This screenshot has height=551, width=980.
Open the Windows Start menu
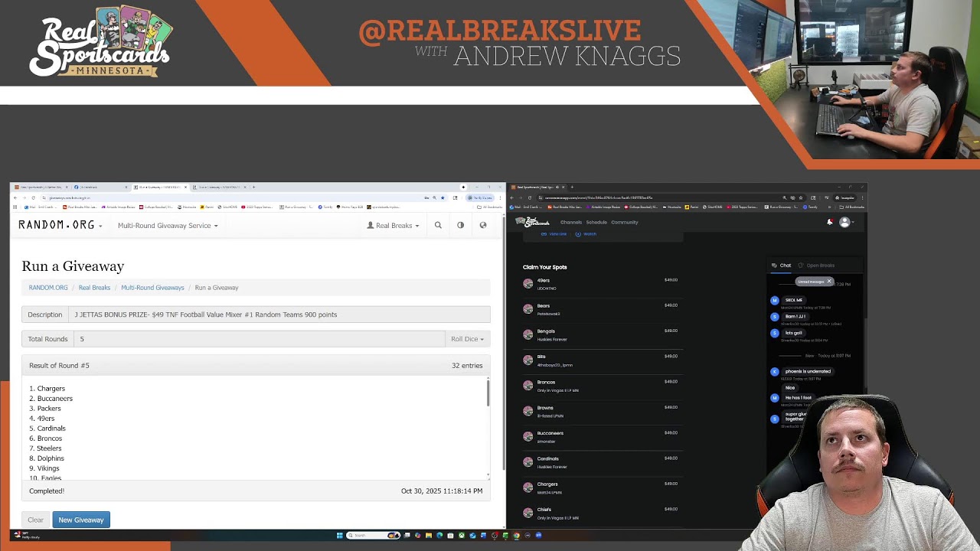pyautogui.click(x=339, y=536)
